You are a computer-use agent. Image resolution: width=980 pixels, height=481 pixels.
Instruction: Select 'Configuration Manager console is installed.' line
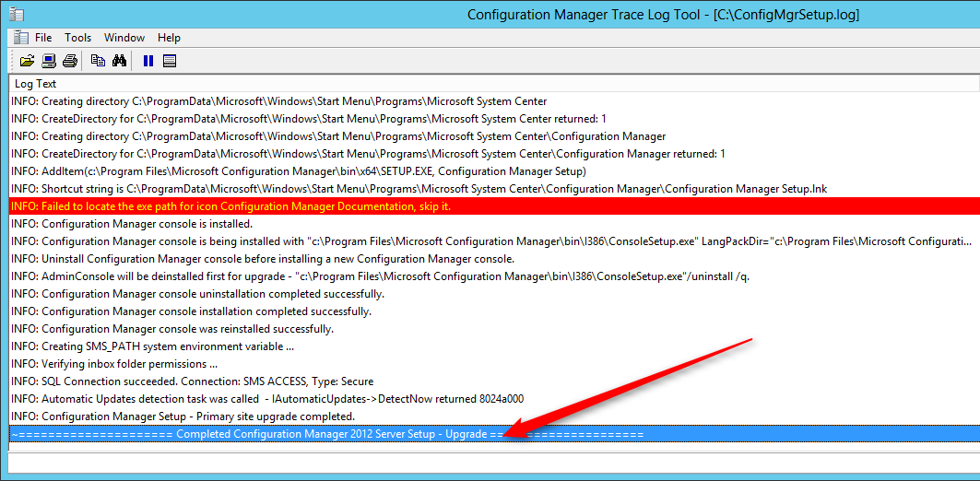click(x=494, y=224)
